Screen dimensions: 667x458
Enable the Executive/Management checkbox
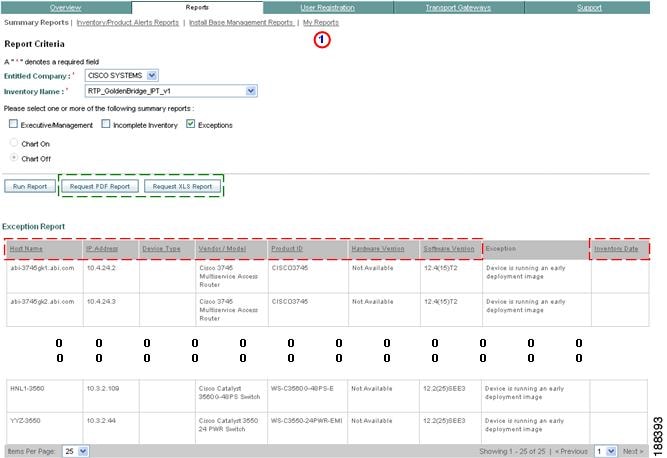pos(14,124)
